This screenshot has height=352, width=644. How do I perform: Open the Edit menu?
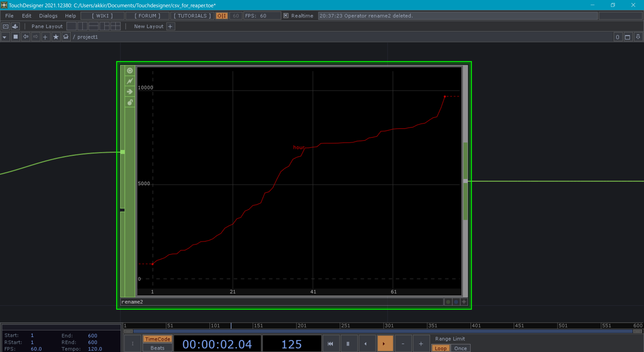(26, 16)
